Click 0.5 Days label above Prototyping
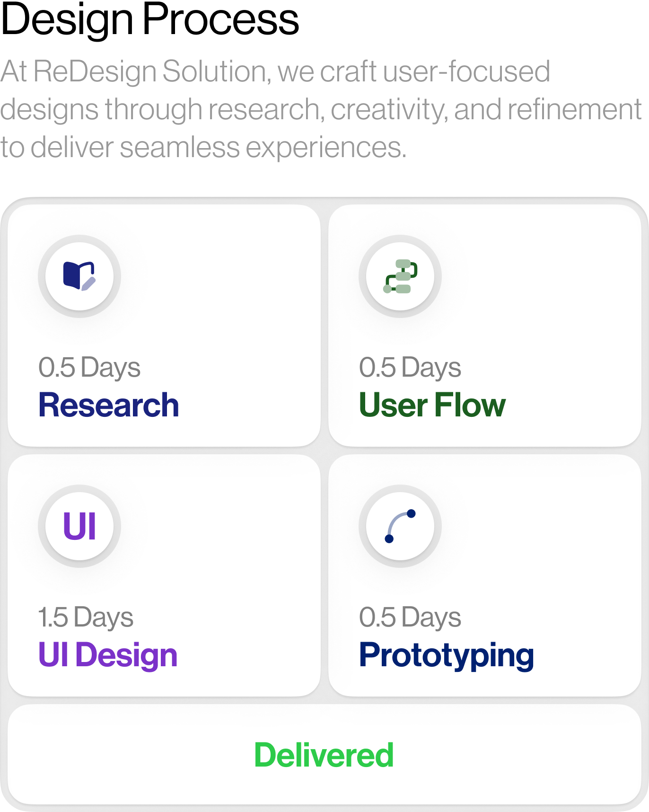Screen dimensions: 649x812 [x=410, y=617]
